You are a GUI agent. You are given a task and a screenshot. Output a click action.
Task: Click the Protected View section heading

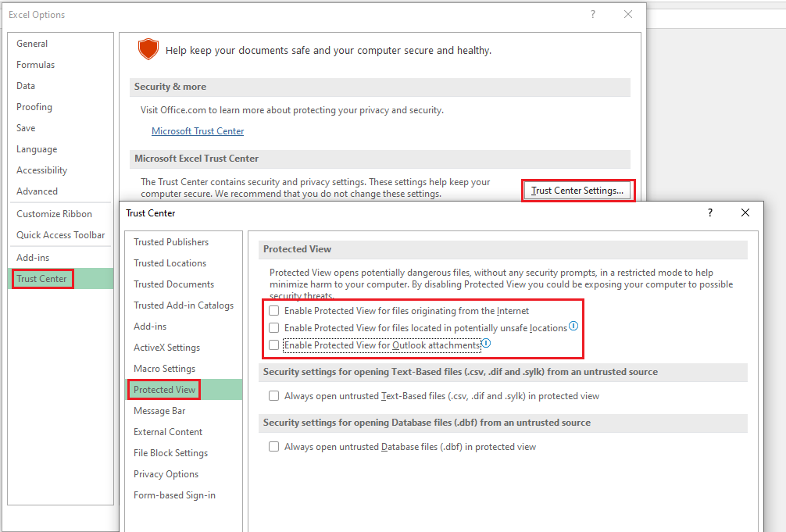[297, 249]
